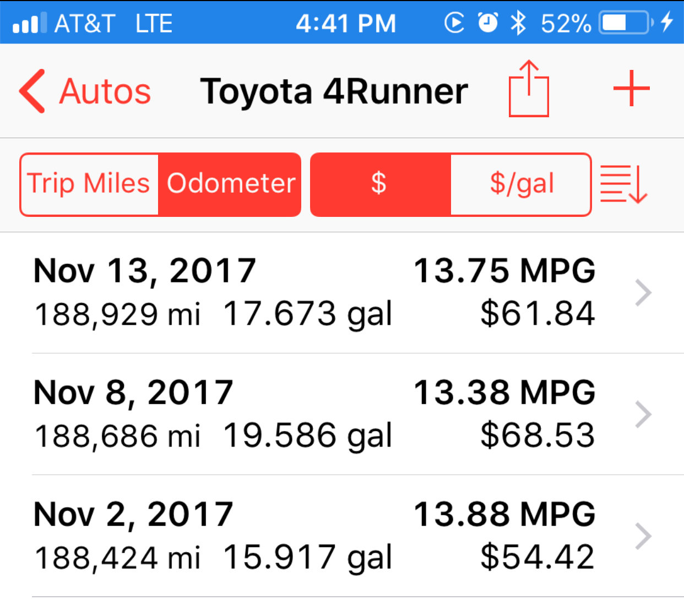
Task: Open the 13.75 MPG fill-up row
Action: coord(342,292)
